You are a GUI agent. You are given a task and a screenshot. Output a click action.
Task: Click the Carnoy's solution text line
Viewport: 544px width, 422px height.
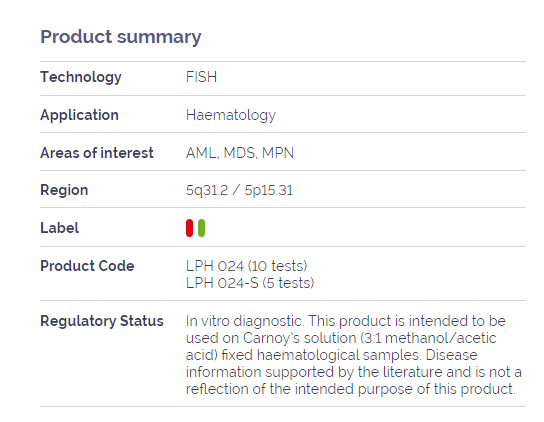point(341,338)
